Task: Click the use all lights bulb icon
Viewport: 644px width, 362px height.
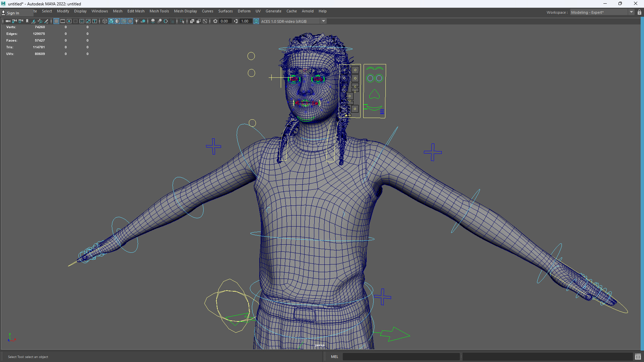Action: [x=137, y=21]
